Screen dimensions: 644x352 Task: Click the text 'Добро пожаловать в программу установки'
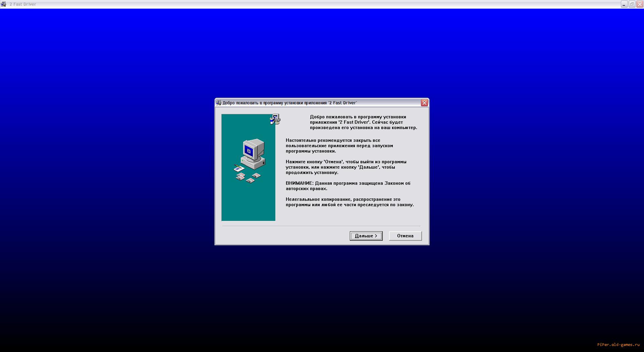pyautogui.click(x=358, y=117)
